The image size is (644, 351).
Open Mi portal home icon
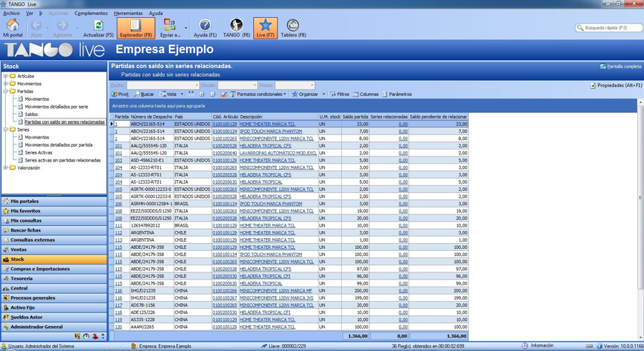(x=13, y=26)
